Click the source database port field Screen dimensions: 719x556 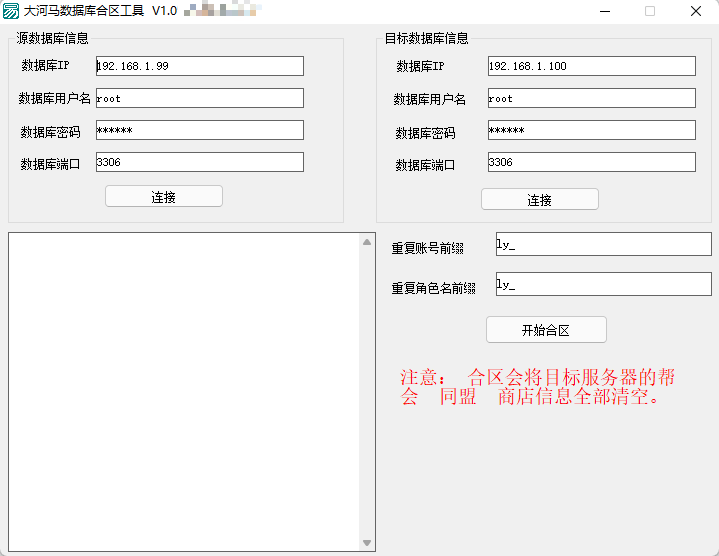click(x=199, y=162)
